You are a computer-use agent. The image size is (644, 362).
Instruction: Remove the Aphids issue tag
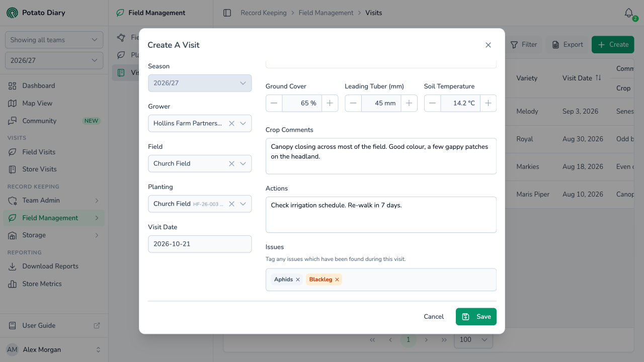tap(298, 280)
